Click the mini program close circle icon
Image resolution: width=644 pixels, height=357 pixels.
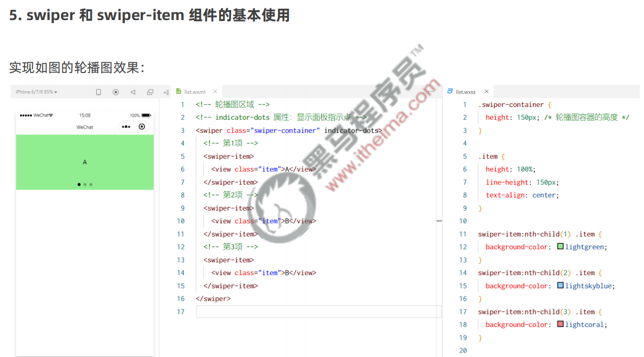pyautogui.click(x=142, y=127)
